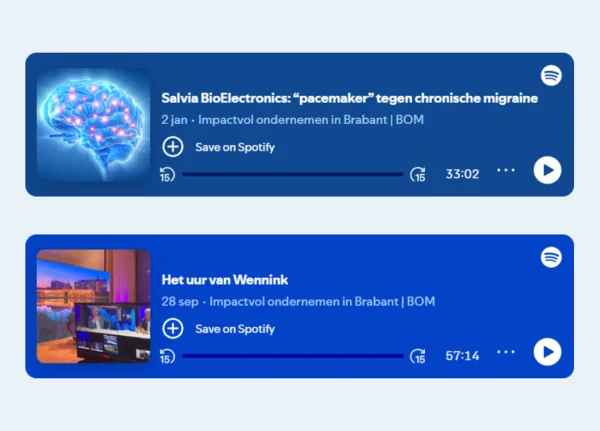Rewind 15 seconds in Salvia BioElectronics episode
Image resolution: width=600 pixels, height=431 pixels.
click(167, 175)
